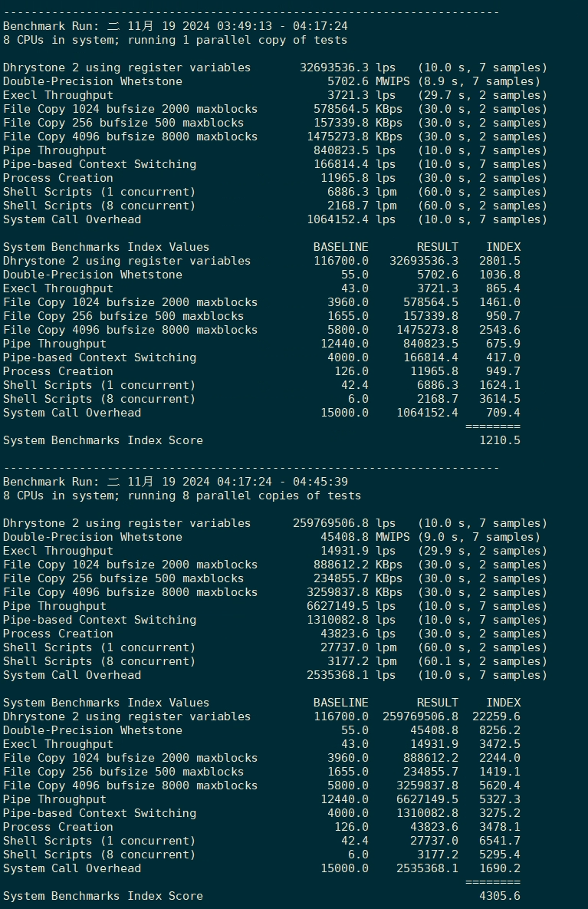Select the Pipe Throughput index value 675.9
This screenshot has height=909, width=588.
[x=503, y=344]
